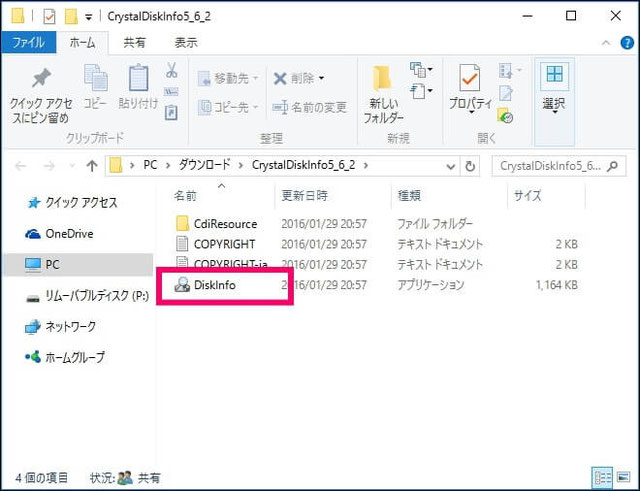
Task: Click the Properties checkmark icon
Action: click(470, 78)
